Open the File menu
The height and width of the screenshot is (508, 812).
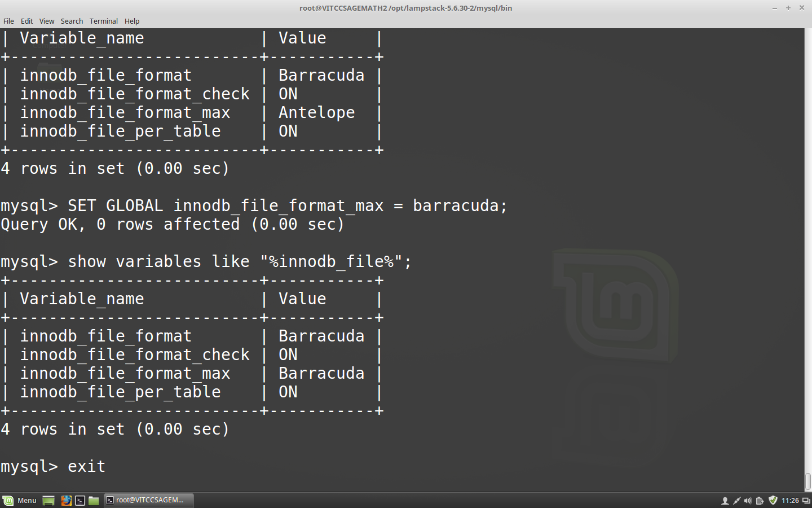coord(8,21)
